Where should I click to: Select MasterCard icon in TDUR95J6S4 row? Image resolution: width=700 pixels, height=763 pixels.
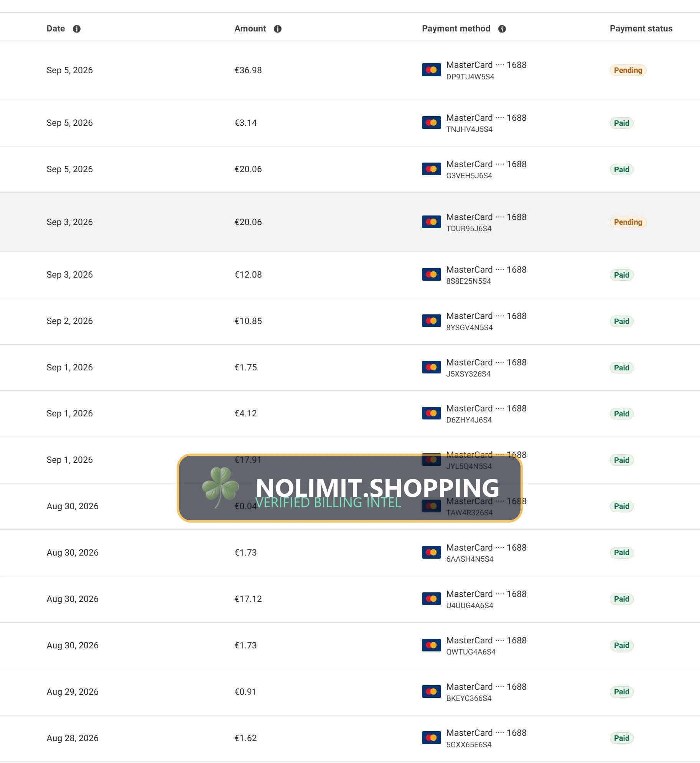(431, 222)
